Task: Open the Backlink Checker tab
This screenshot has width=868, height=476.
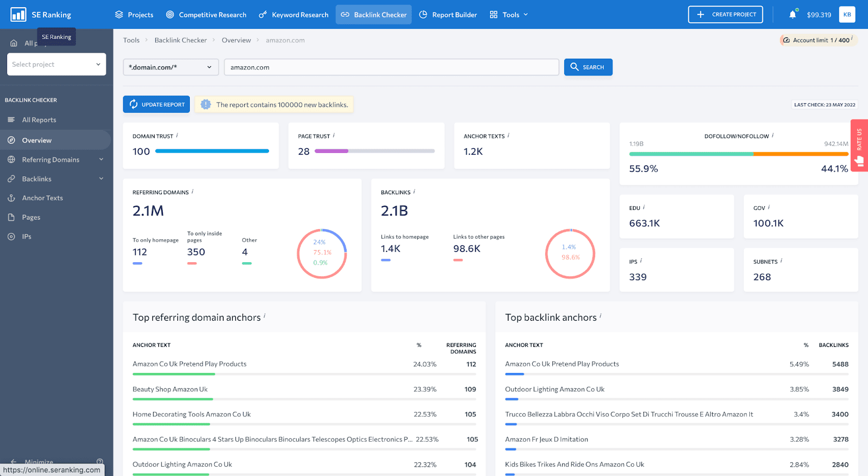Action: [x=374, y=15]
